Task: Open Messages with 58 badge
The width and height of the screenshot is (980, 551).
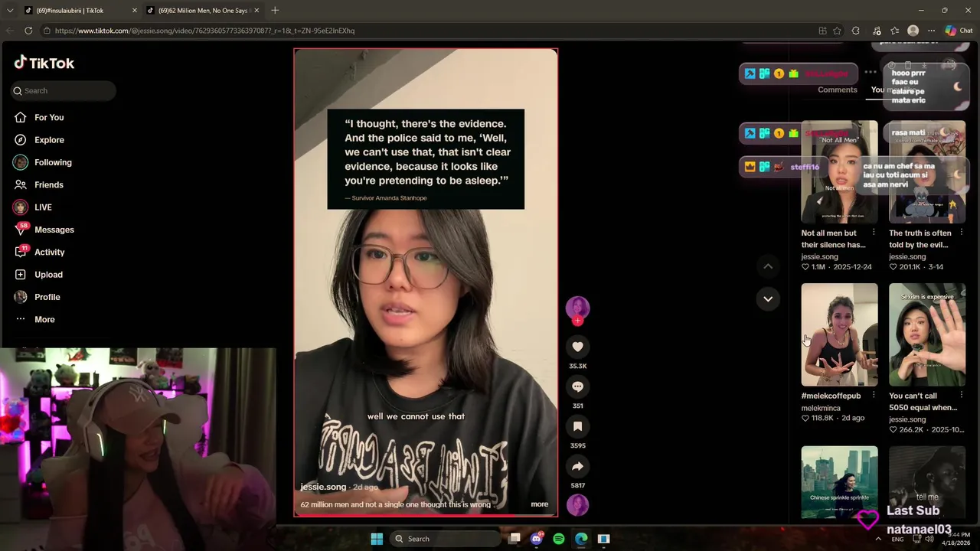Action: pyautogui.click(x=54, y=230)
